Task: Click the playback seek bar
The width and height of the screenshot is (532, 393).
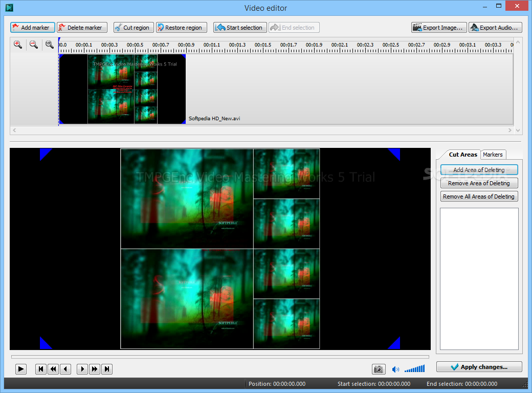Action: click(220, 357)
